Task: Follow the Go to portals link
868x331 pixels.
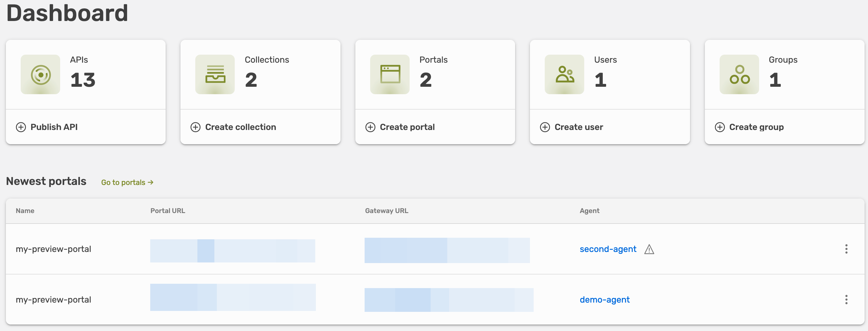Action: pyautogui.click(x=127, y=182)
